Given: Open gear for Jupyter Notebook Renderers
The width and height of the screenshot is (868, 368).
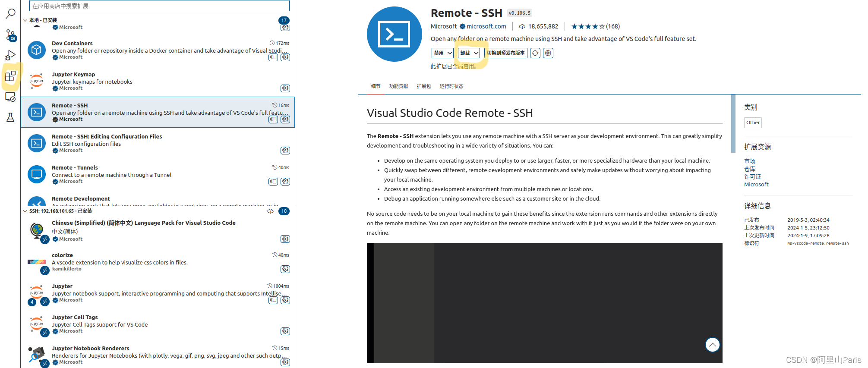Looking at the screenshot, I should [x=285, y=362].
